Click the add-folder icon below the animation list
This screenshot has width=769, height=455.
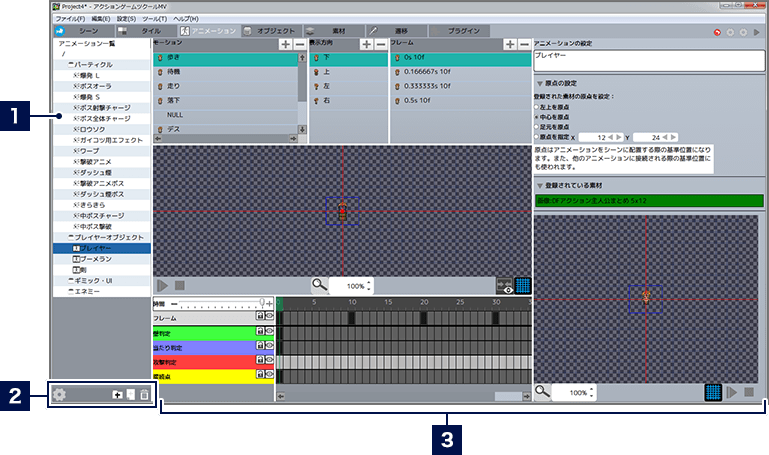118,395
